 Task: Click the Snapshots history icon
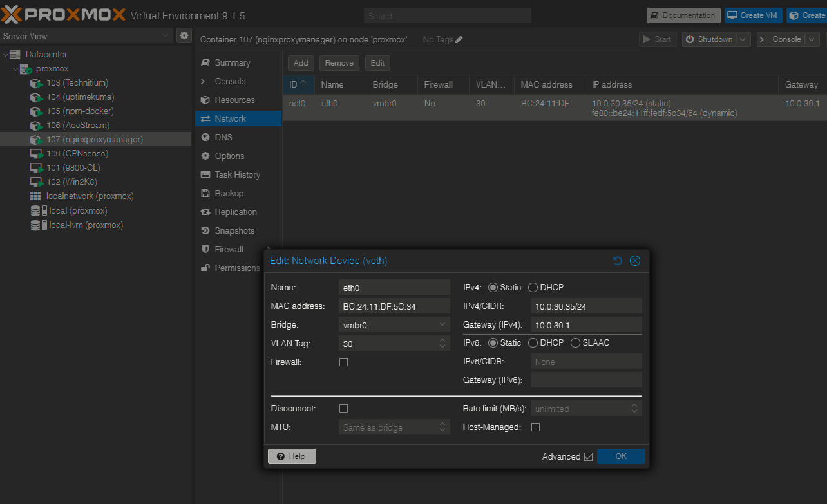205,230
